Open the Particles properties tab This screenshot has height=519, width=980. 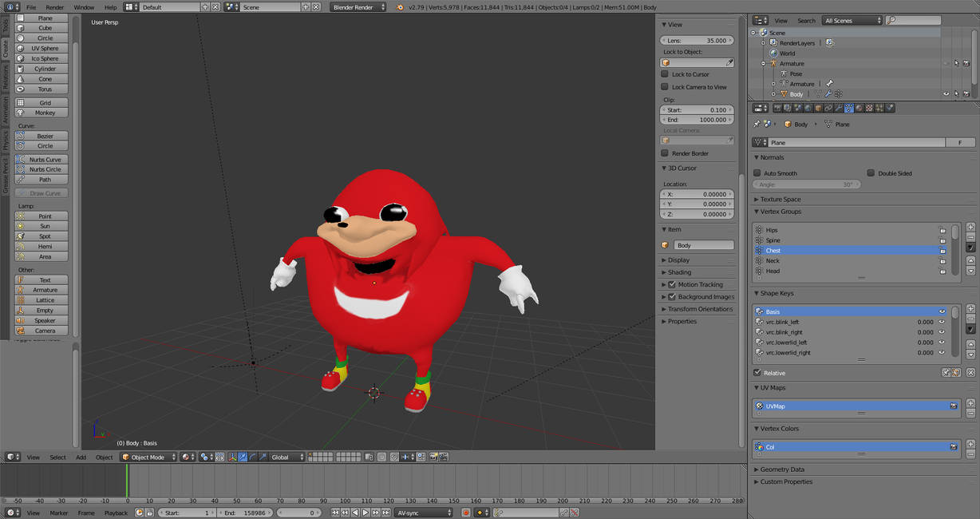tap(879, 108)
